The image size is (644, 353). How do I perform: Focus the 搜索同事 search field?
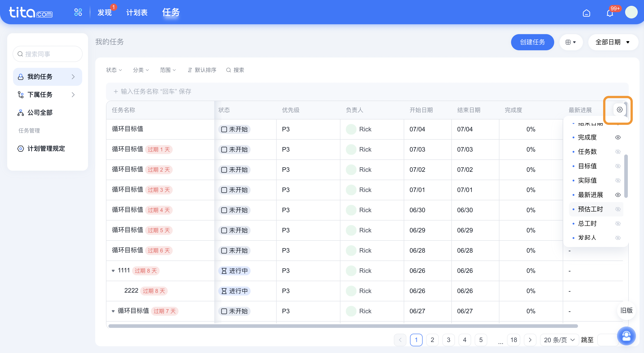point(48,54)
